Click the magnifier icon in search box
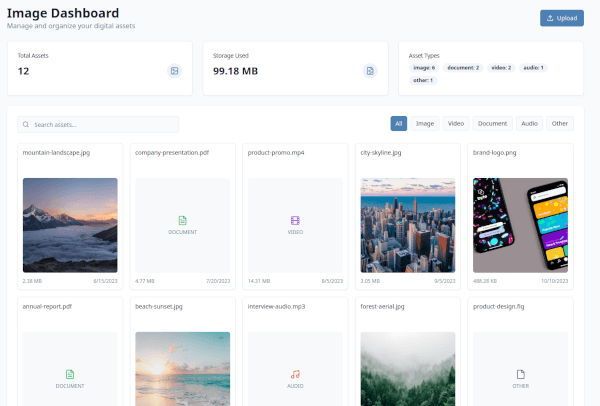The image size is (600, 406). (x=26, y=124)
